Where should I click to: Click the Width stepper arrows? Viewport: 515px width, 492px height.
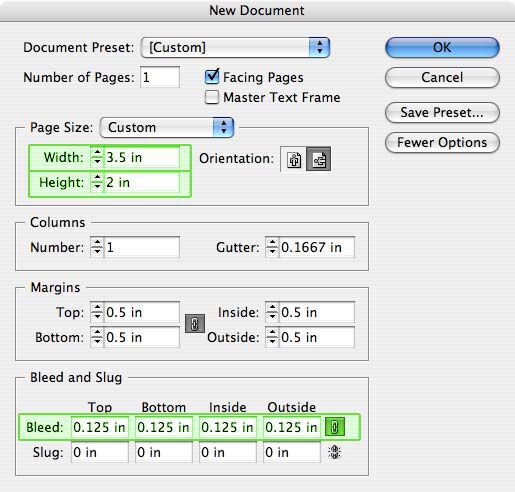(x=97, y=157)
